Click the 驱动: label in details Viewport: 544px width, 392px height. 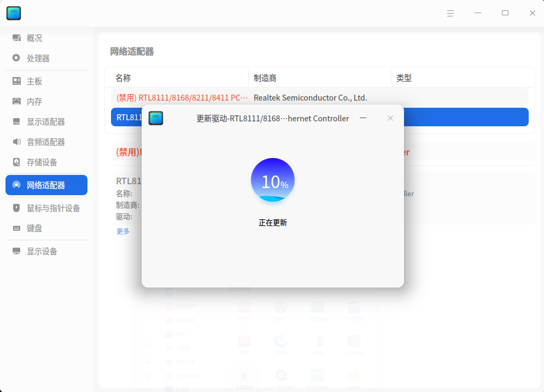pyautogui.click(x=124, y=217)
